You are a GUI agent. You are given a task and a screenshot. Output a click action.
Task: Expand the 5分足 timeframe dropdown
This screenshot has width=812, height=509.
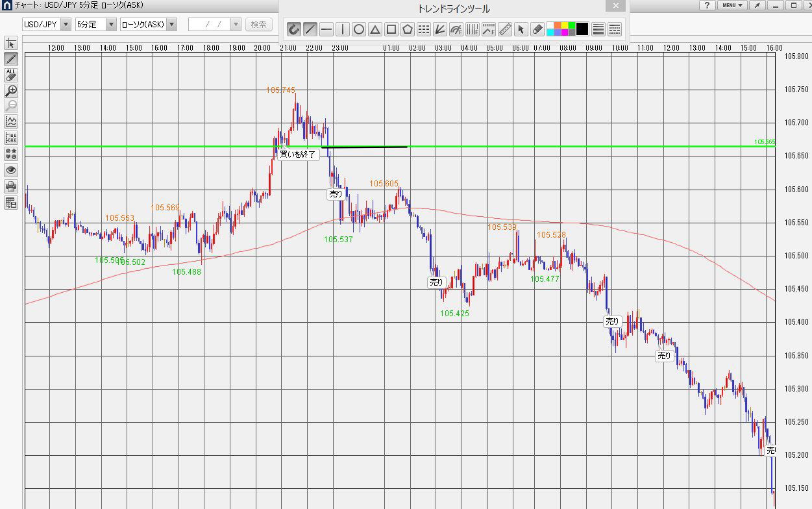click(111, 25)
